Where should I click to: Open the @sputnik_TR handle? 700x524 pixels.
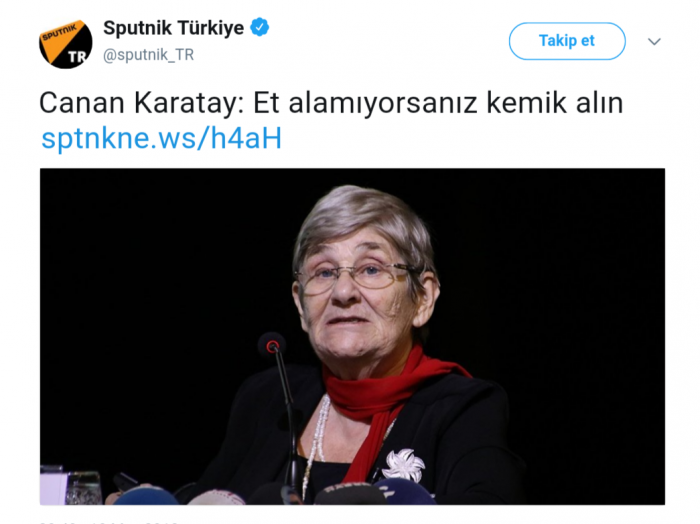[x=149, y=55]
